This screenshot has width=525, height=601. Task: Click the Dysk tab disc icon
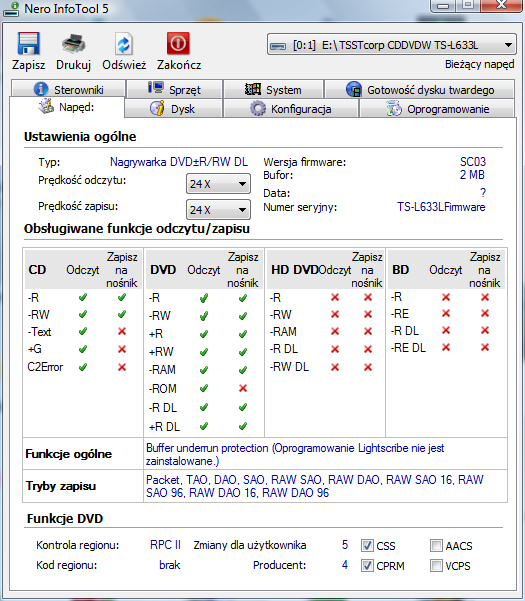coord(157,108)
